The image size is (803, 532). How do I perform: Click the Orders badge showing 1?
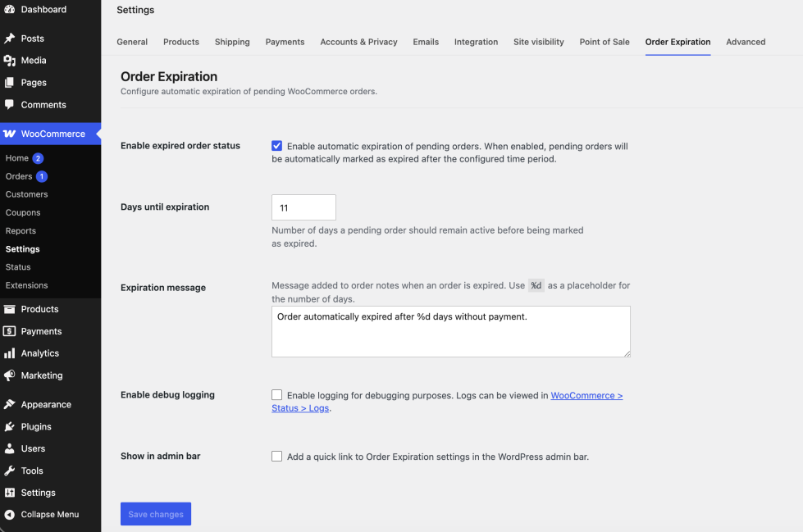[42, 177]
